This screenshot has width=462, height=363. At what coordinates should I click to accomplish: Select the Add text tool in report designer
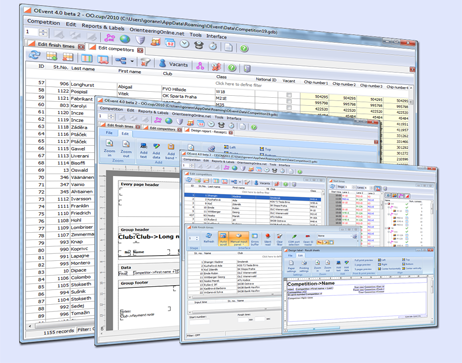(143, 150)
